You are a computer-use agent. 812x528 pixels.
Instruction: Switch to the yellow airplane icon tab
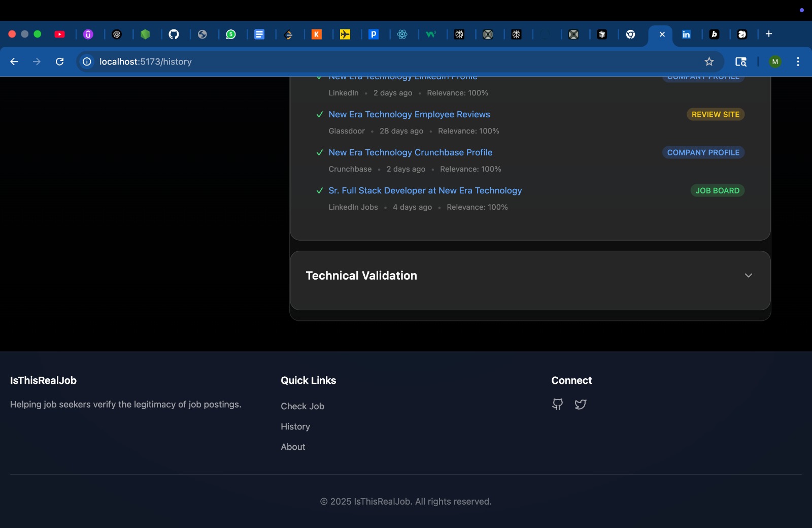coord(345,35)
